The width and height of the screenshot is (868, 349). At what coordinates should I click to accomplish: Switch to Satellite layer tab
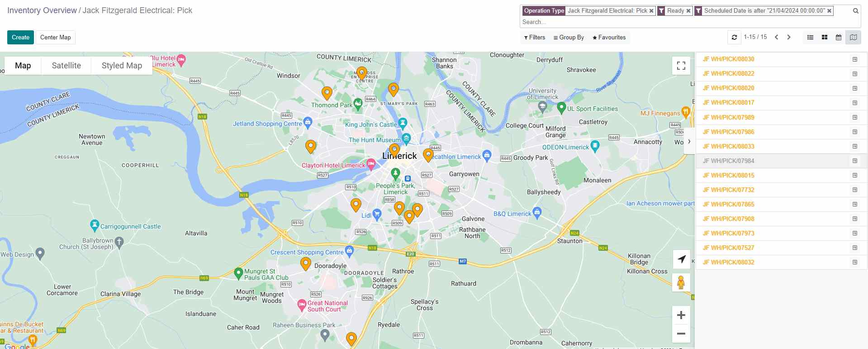[66, 66]
